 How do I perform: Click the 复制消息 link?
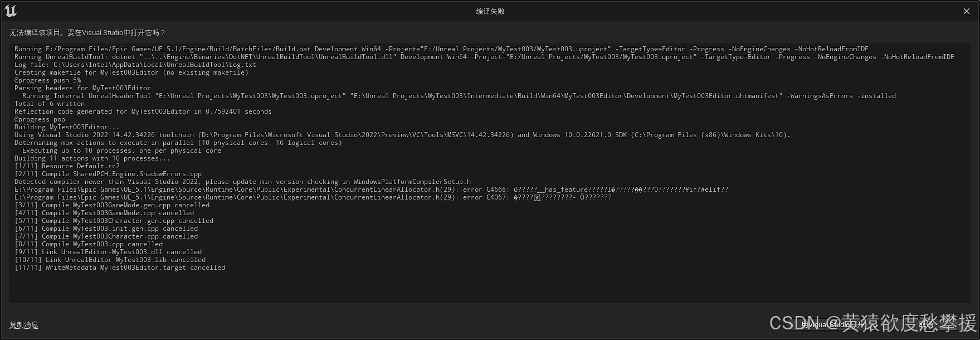(x=24, y=325)
